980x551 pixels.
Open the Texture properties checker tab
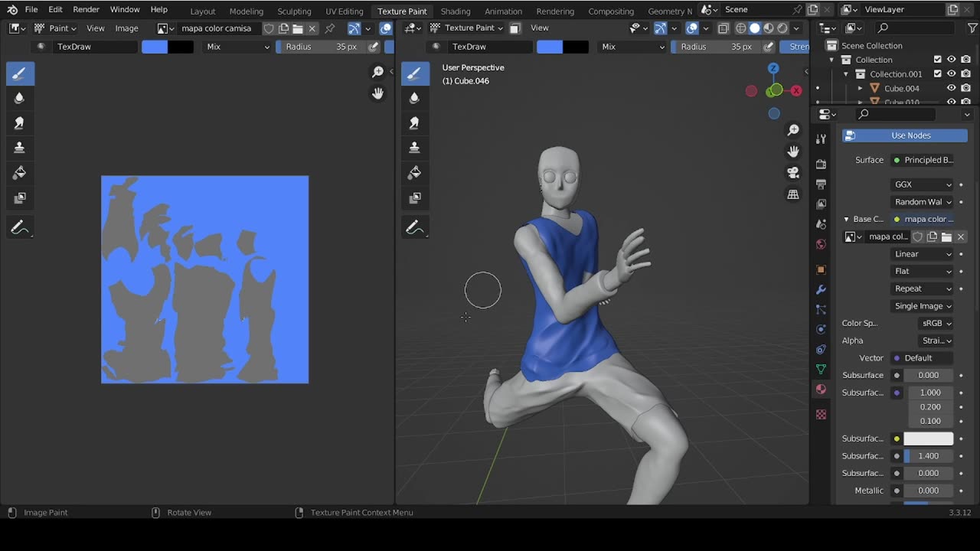(x=821, y=414)
